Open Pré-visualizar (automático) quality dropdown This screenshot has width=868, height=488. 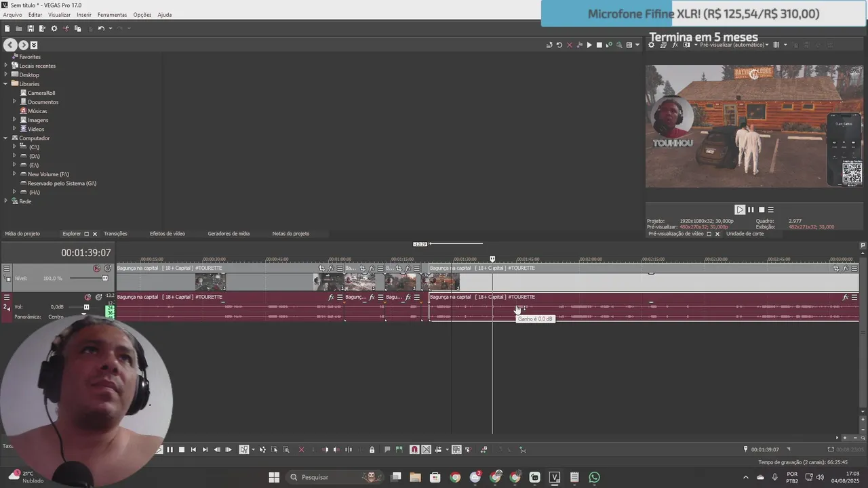point(734,45)
